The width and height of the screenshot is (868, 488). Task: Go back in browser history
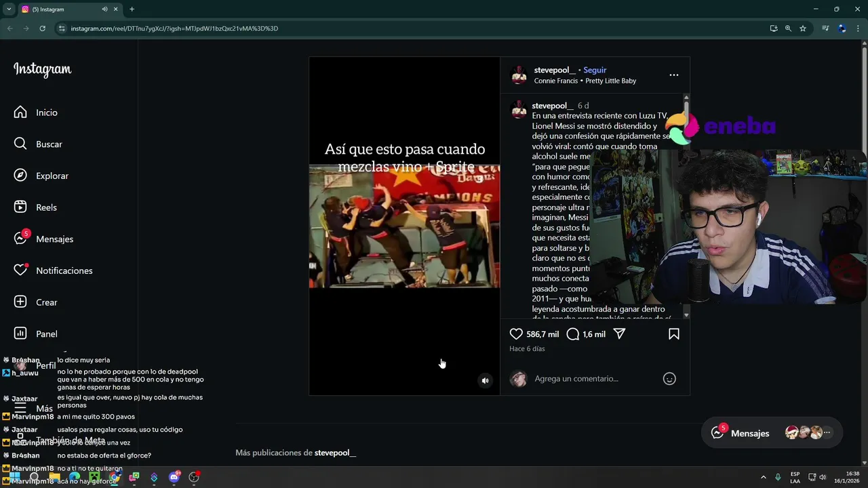pos(9,28)
